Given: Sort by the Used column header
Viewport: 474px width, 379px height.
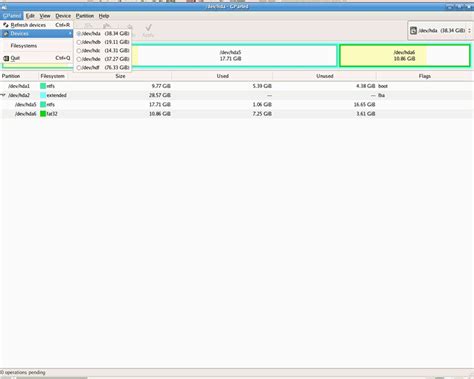Looking at the screenshot, I should (222, 76).
